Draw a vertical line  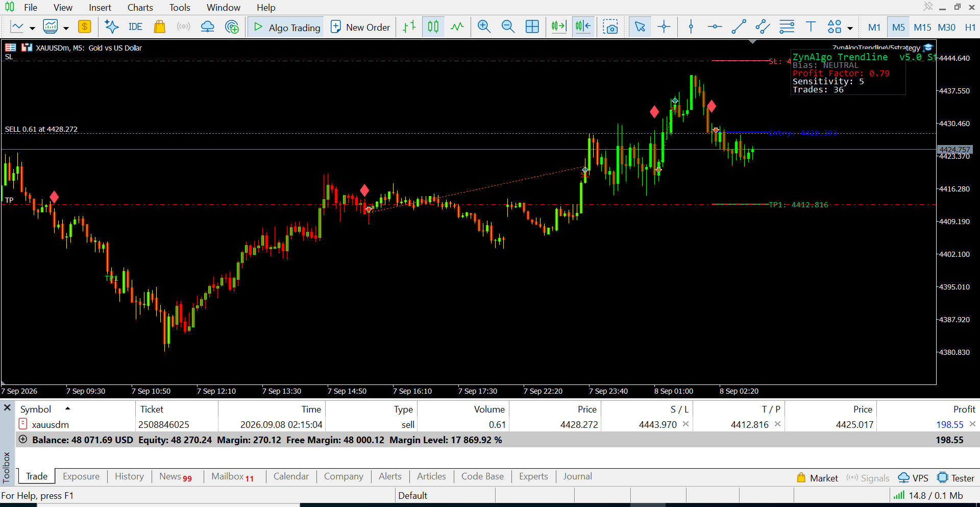(x=691, y=27)
